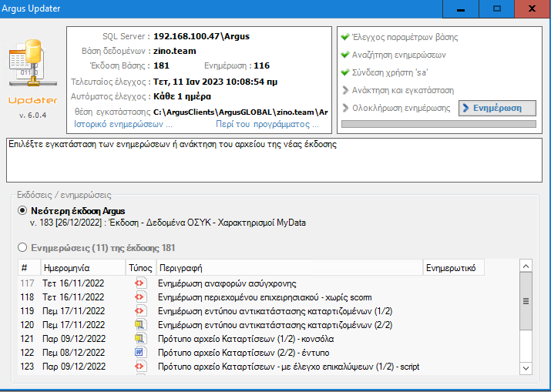The width and height of the screenshot is (551, 392).
Task: Click report type icon of update 120
Action: [x=139, y=325]
